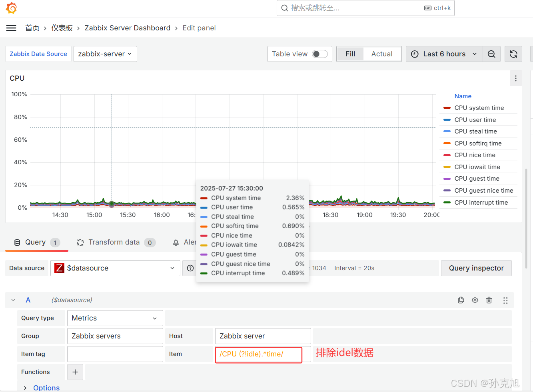
Task: Switch to the Query tab
Action: click(x=37, y=242)
